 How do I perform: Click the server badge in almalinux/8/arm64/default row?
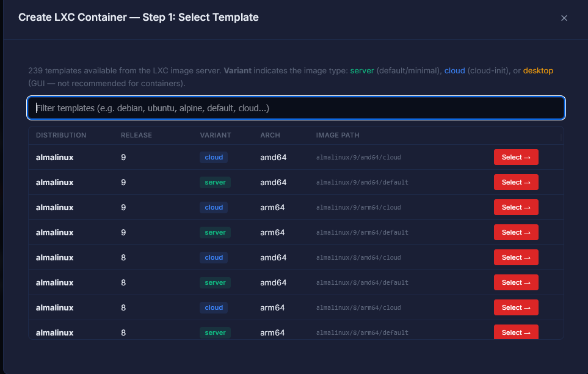click(x=216, y=332)
